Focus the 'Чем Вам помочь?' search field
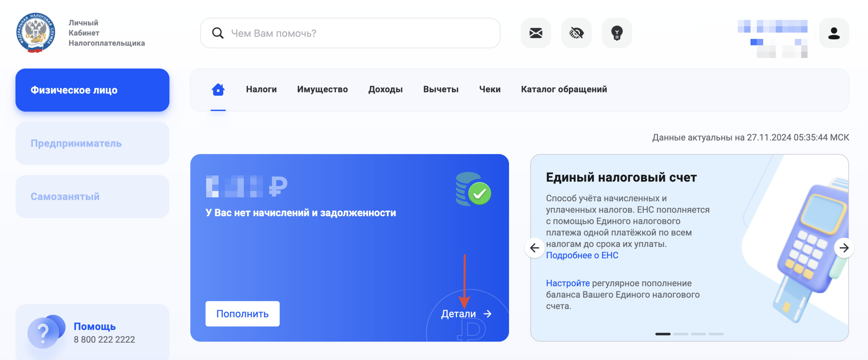This screenshot has width=868, height=360. [350, 33]
